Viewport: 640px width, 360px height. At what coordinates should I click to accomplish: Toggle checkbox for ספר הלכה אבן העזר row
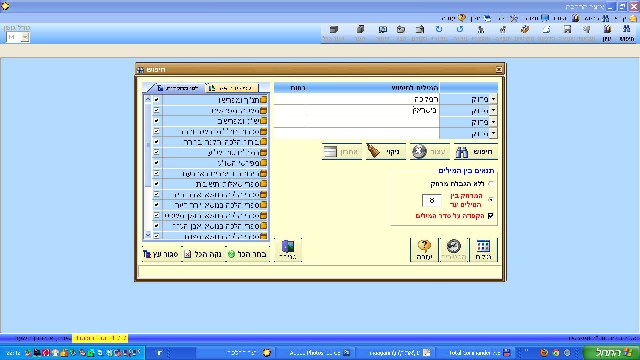(x=156, y=226)
